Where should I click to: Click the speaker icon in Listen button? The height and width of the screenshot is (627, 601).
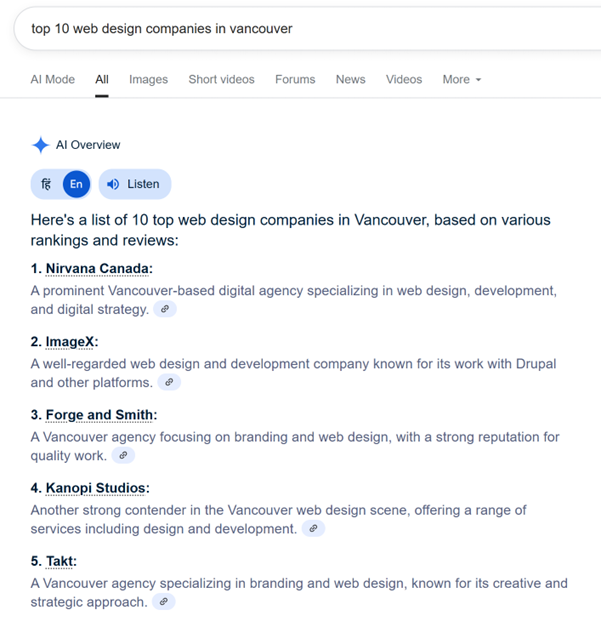click(x=113, y=184)
